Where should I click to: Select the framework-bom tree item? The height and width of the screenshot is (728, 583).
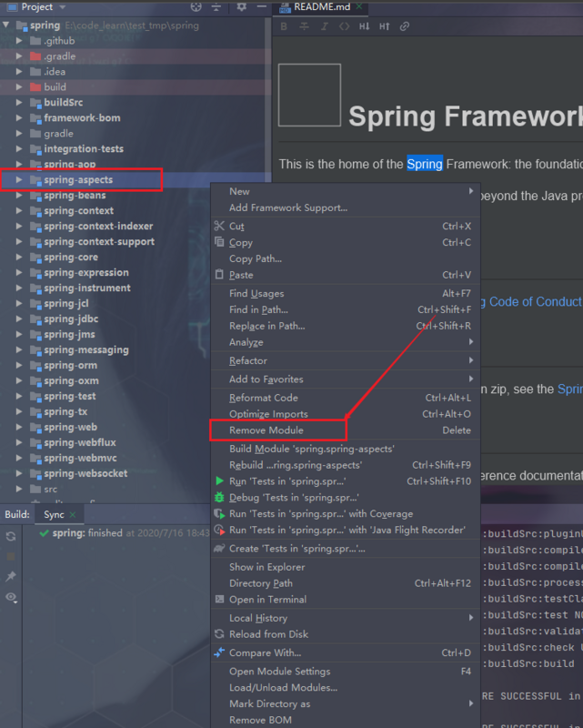82,118
